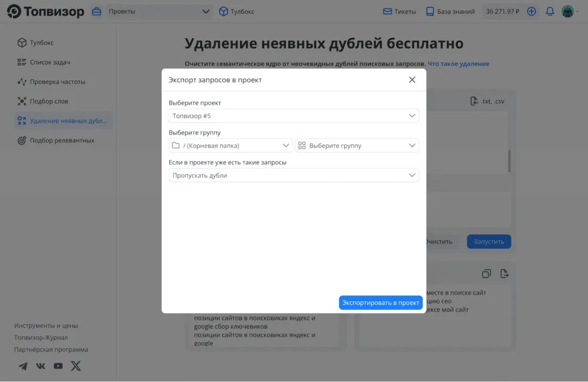Click the Тулбокс cube icon in the sidebar
This screenshot has height=382, width=588.
(x=22, y=42)
